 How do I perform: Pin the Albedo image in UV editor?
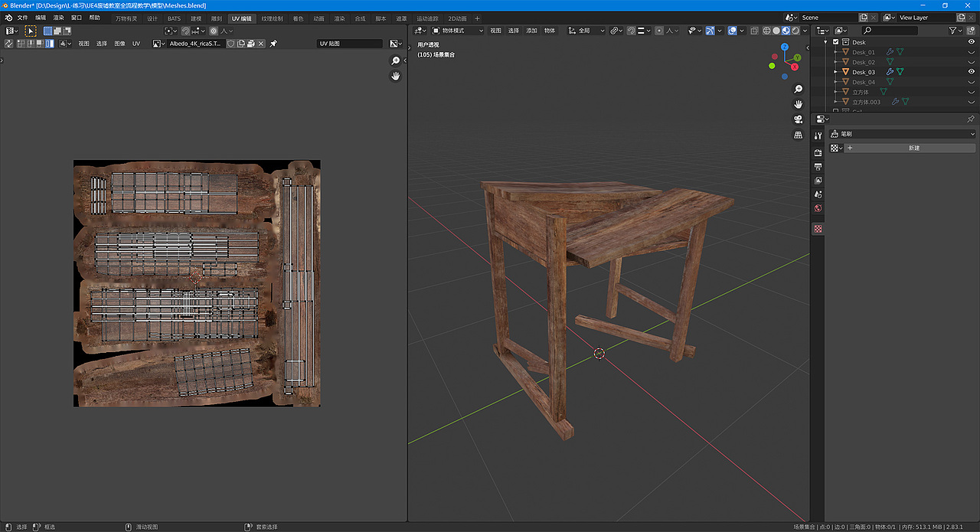tap(273, 44)
